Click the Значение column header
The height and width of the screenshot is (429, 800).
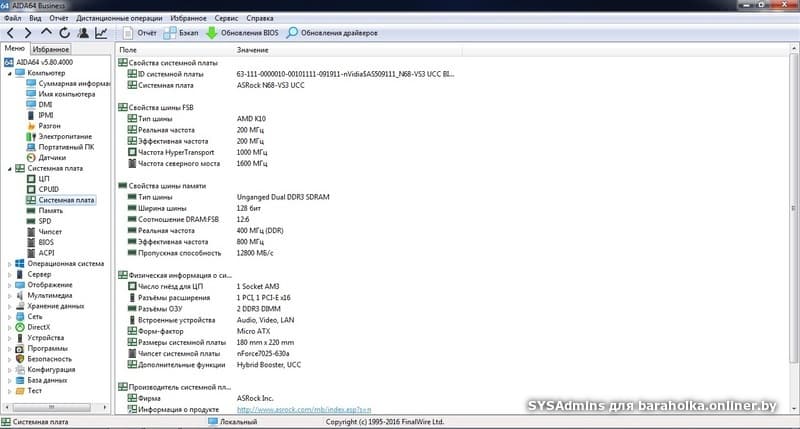[253, 50]
